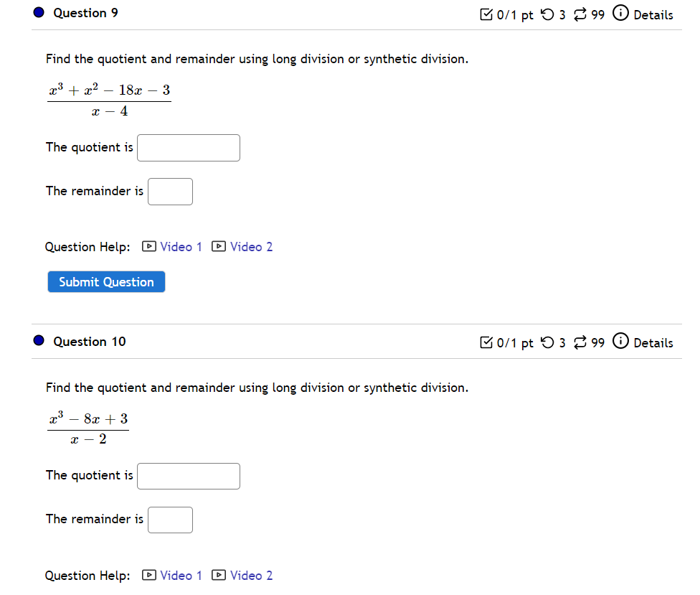
Task: Click the info Details icon for Question 10
Action: (x=620, y=342)
